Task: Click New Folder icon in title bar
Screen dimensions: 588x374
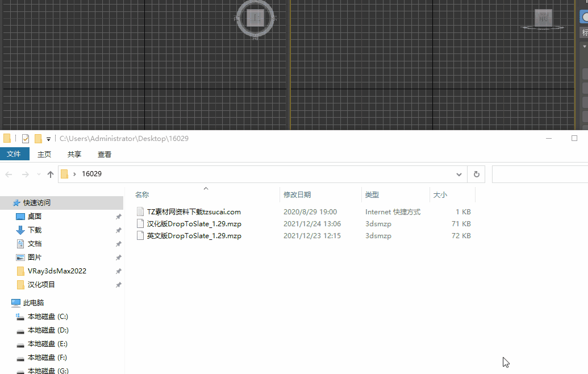Action: (39, 139)
